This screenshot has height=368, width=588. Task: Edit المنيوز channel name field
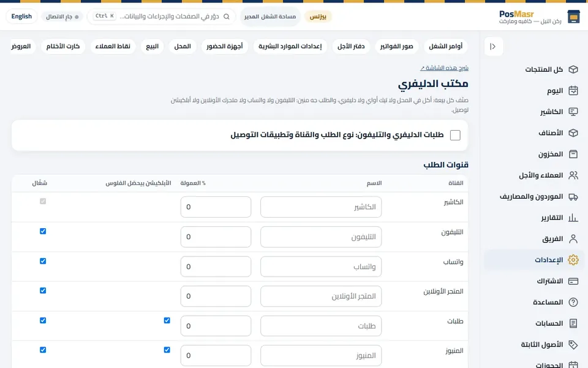(321, 356)
